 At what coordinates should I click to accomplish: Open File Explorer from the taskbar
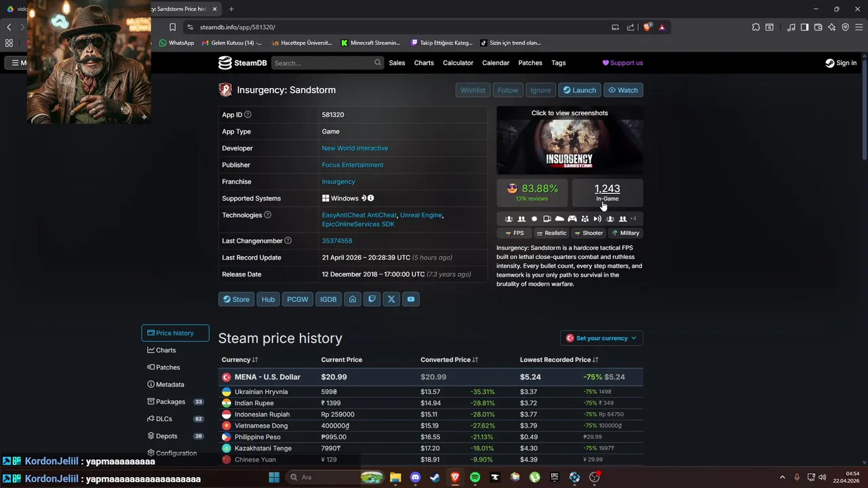click(x=395, y=477)
